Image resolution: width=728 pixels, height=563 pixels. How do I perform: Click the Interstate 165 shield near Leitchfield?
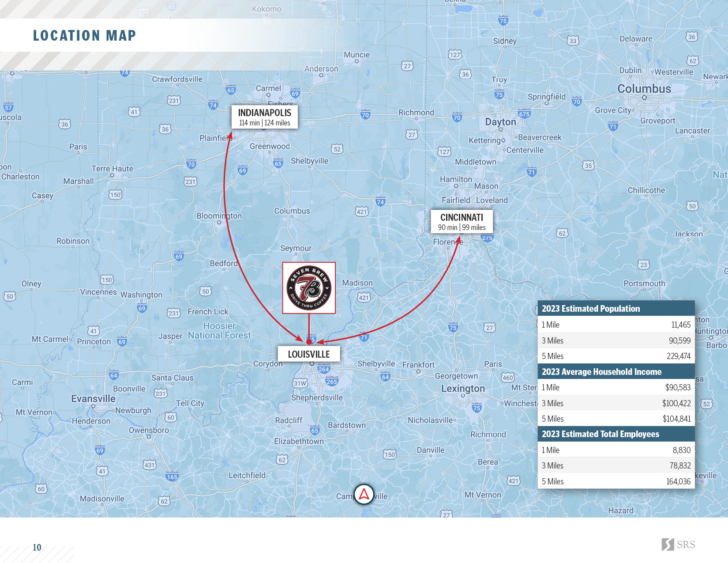[172, 476]
